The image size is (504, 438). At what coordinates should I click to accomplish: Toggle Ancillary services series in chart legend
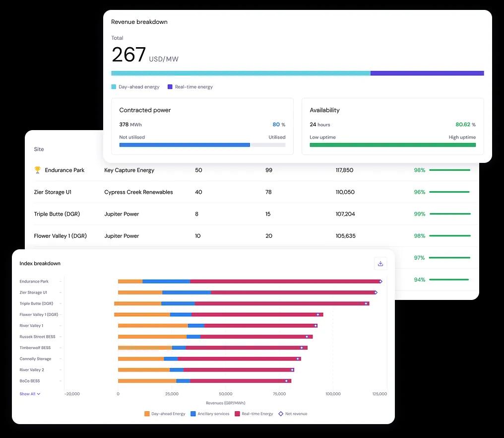point(210,414)
